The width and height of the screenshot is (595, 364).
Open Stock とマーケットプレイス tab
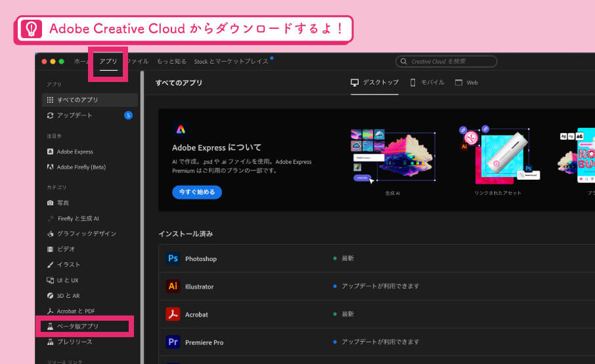coord(231,62)
